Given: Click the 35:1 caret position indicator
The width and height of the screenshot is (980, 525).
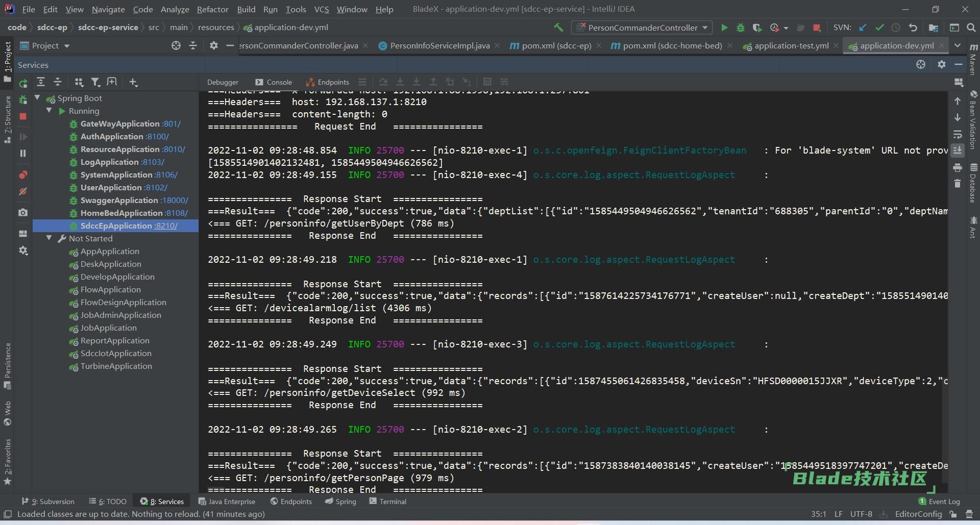Looking at the screenshot, I should (x=818, y=514).
